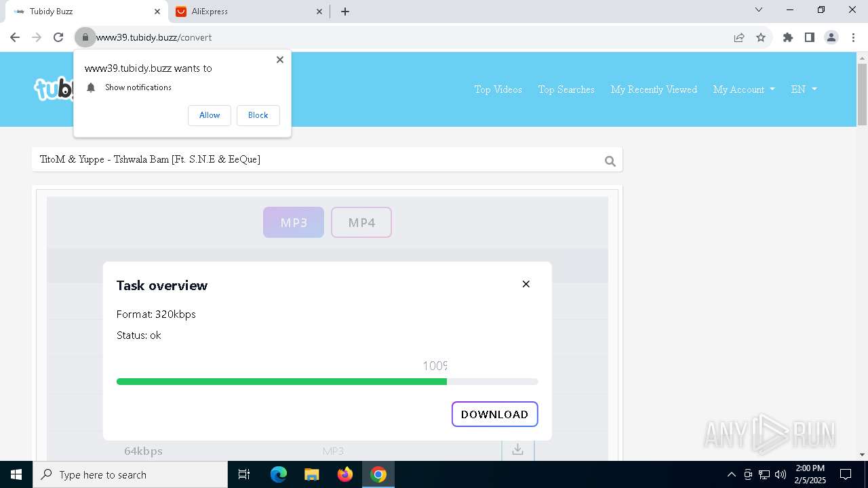Close the AliExpress tab
This screenshot has height=488, width=868.
pos(320,12)
